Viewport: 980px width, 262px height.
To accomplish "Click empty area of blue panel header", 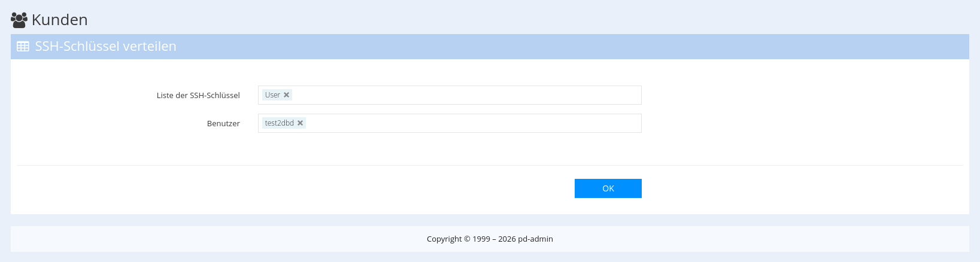I will pos(539,47).
